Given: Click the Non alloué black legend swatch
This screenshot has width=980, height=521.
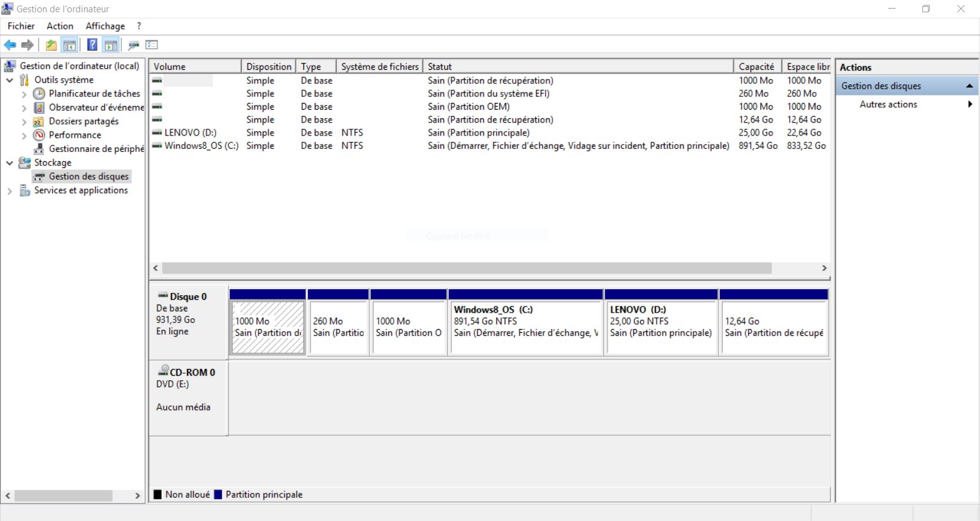Looking at the screenshot, I should (158, 495).
